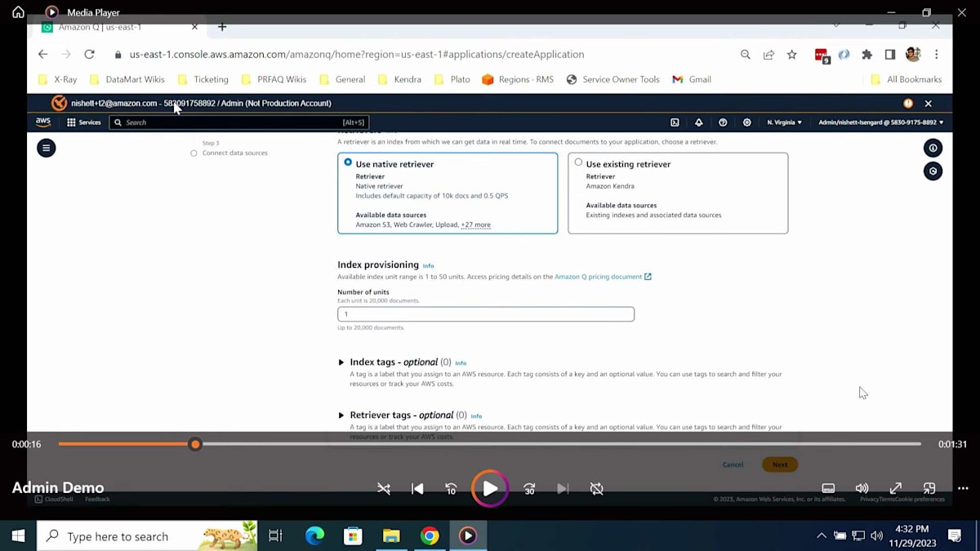Expand Index tags optional section
The width and height of the screenshot is (980, 551).
[x=341, y=362]
